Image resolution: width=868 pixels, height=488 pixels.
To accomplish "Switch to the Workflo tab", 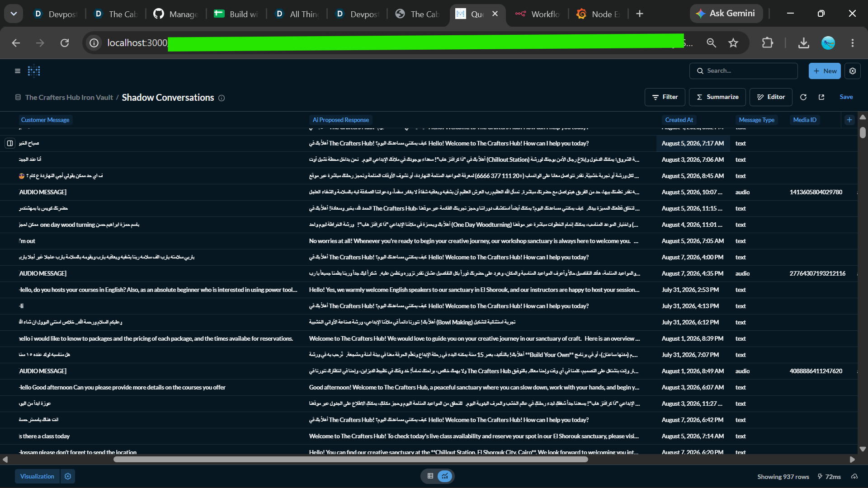I will (538, 14).
